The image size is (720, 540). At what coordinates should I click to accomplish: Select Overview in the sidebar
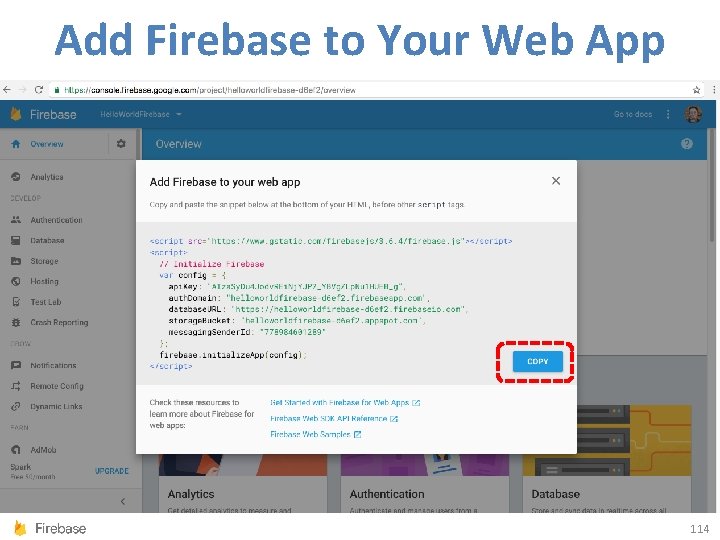47,144
